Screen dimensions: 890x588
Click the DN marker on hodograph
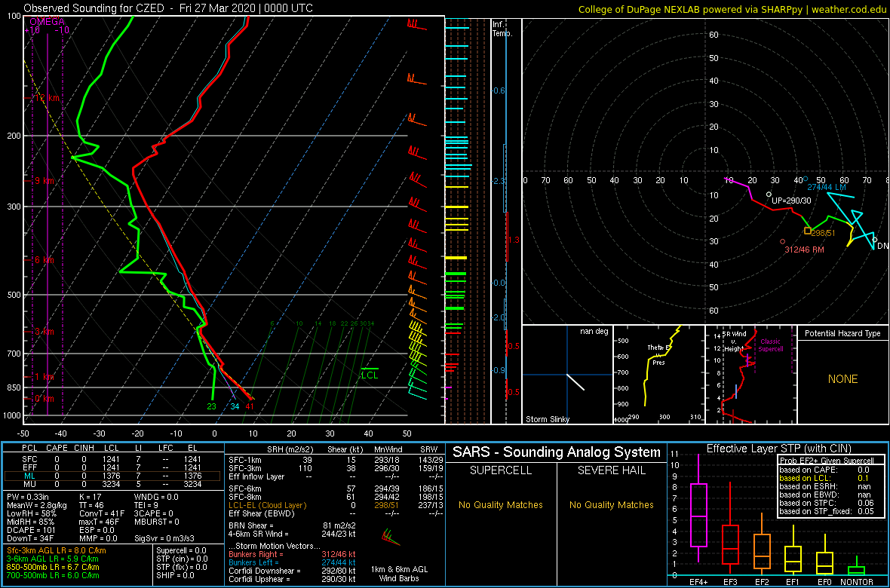tap(882, 246)
